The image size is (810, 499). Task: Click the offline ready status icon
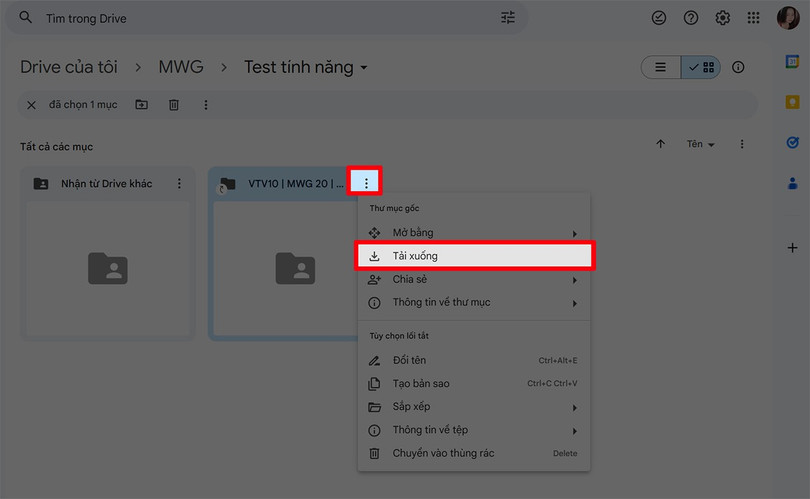(x=658, y=18)
